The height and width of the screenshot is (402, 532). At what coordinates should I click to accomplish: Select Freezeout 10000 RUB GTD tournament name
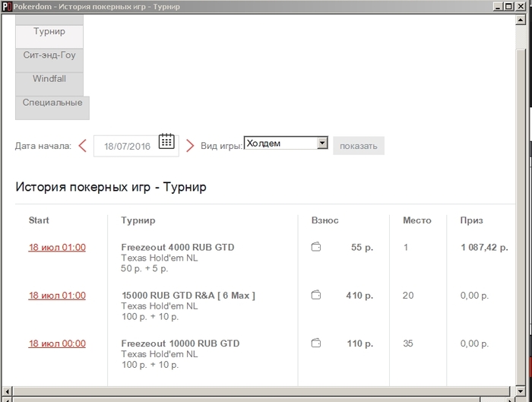click(181, 343)
